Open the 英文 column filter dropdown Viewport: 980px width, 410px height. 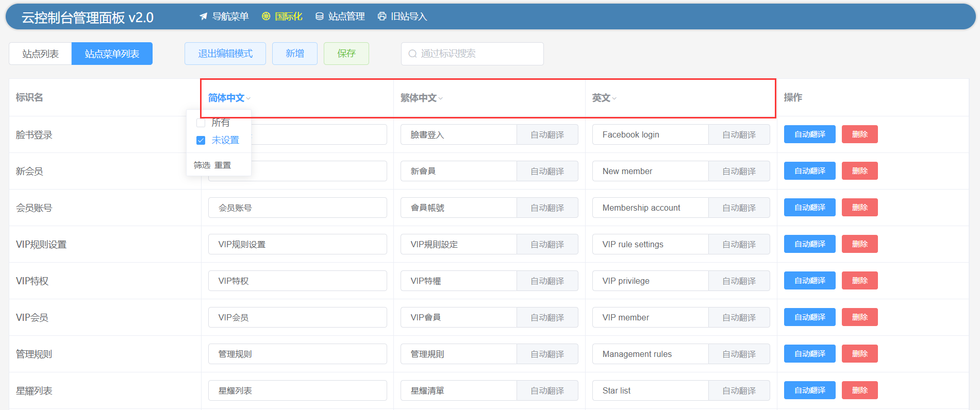coord(614,98)
